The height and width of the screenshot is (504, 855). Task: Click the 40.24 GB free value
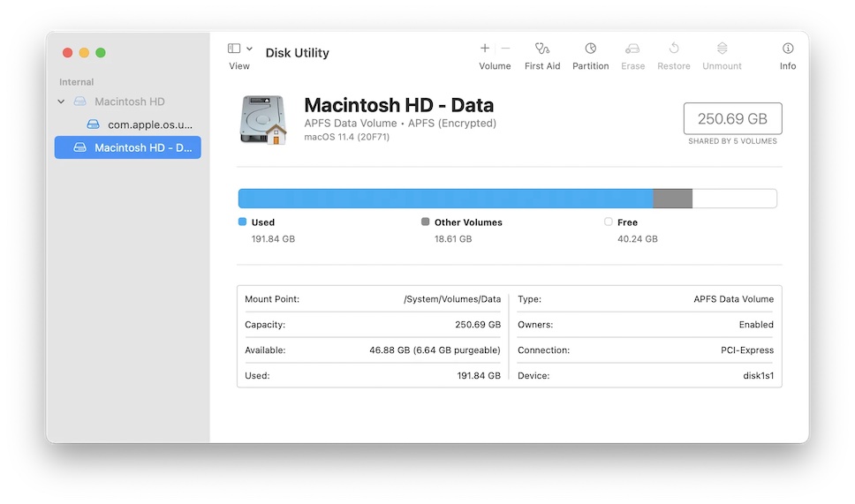[x=638, y=238]
